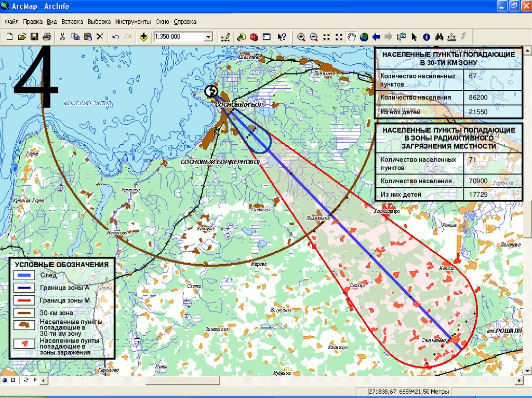Select the Measure tool
This screenshot has width=532, height=398.
coord(451,37)
